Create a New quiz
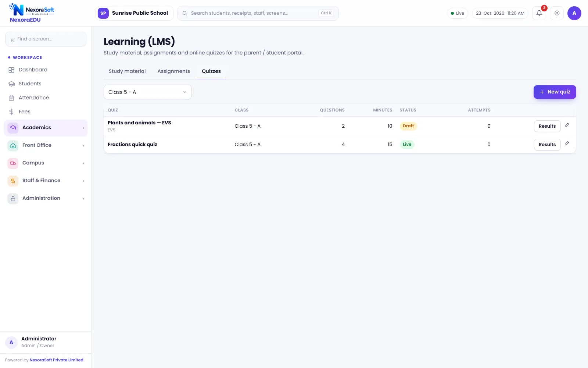Viewport: 588px width, 368px height. pos(555,92)
